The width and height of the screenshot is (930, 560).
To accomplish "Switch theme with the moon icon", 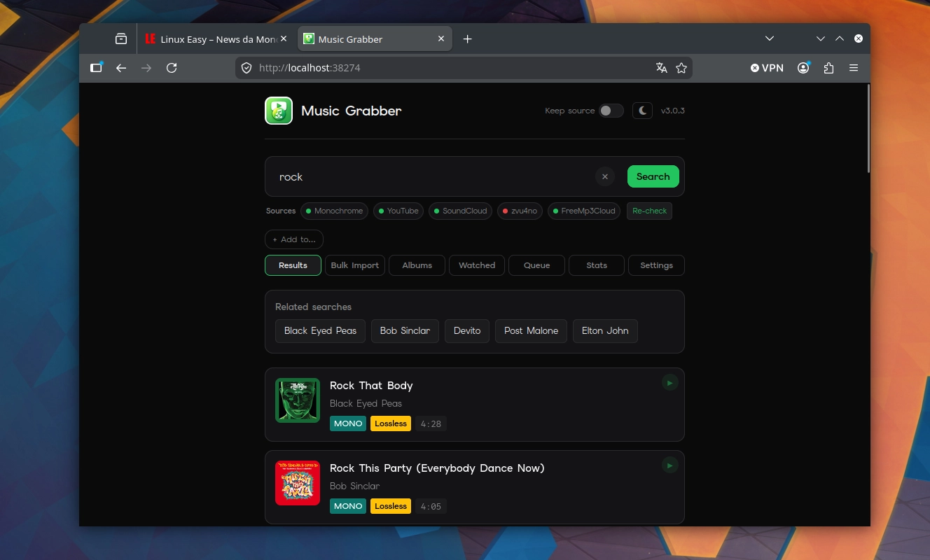I will 642,111.
